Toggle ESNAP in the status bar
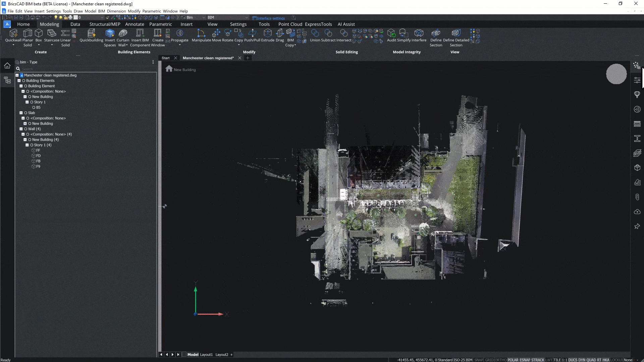 [525, 360]
